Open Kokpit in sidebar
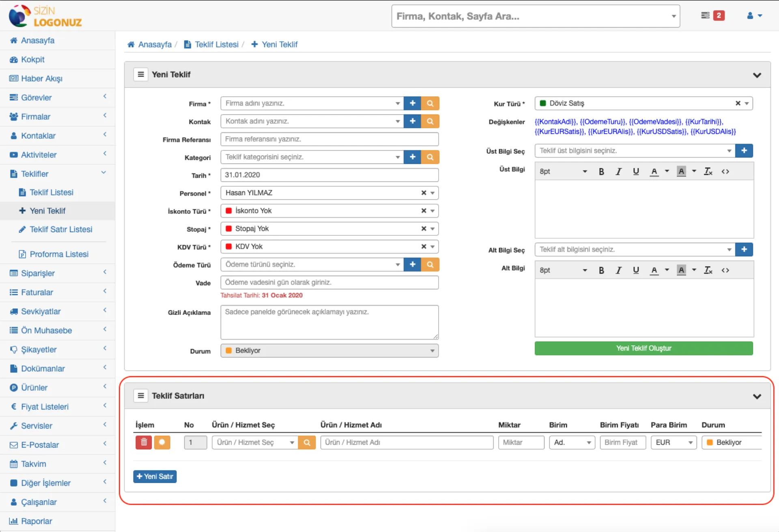 tap(58, 60)
